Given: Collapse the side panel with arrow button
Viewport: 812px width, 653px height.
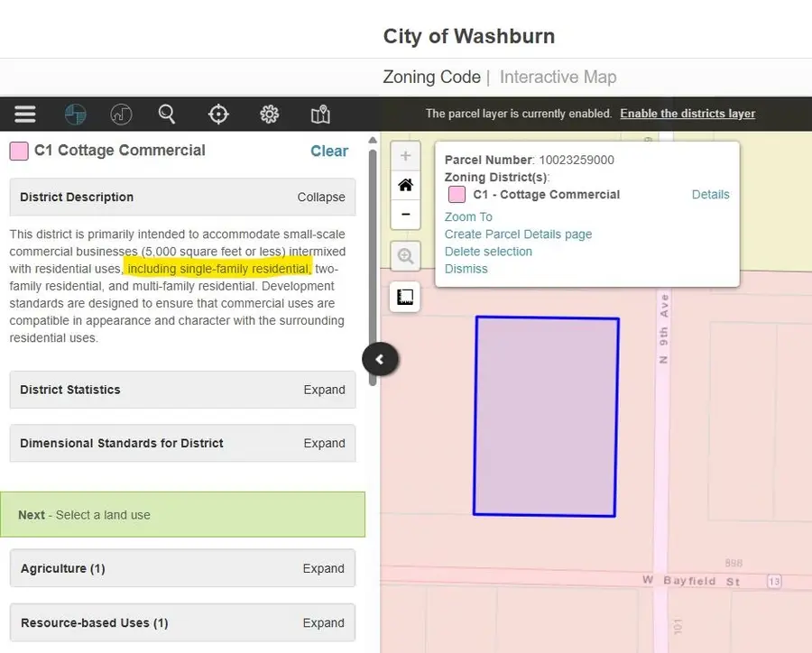Looking at the screenshot, I should 380,359.
